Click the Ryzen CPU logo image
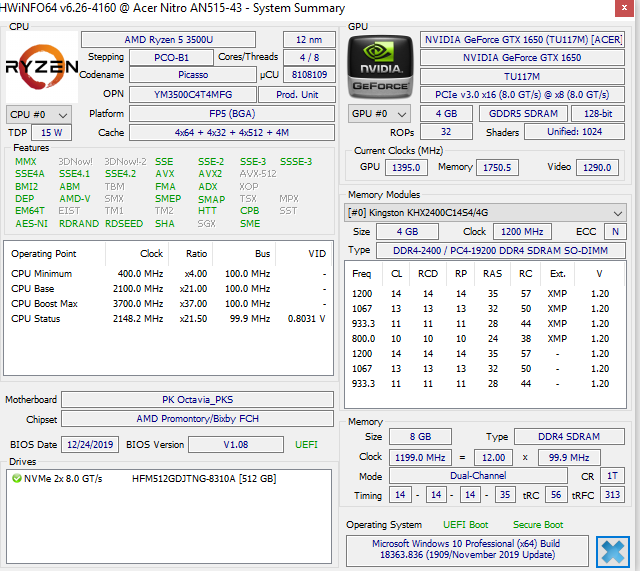The image size is (640, 571). coord(42,67)
